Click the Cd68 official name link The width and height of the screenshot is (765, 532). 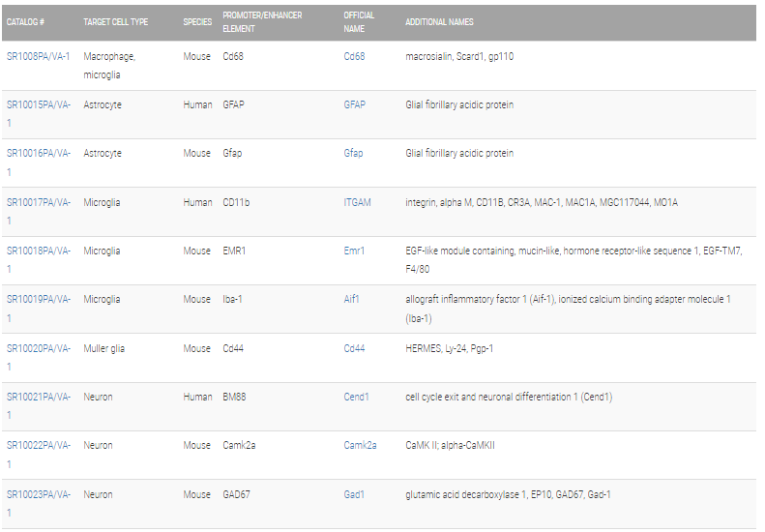click(x=354, y=57)
